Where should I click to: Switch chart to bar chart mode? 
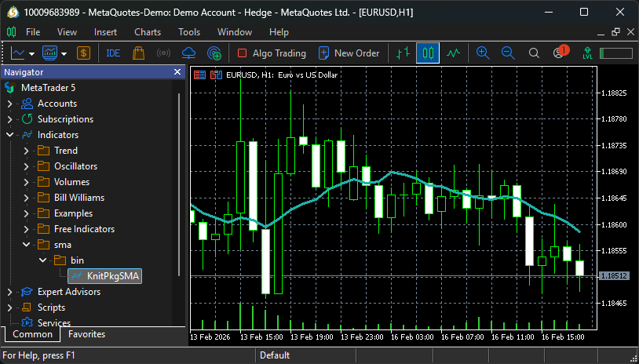click(403, 53)
